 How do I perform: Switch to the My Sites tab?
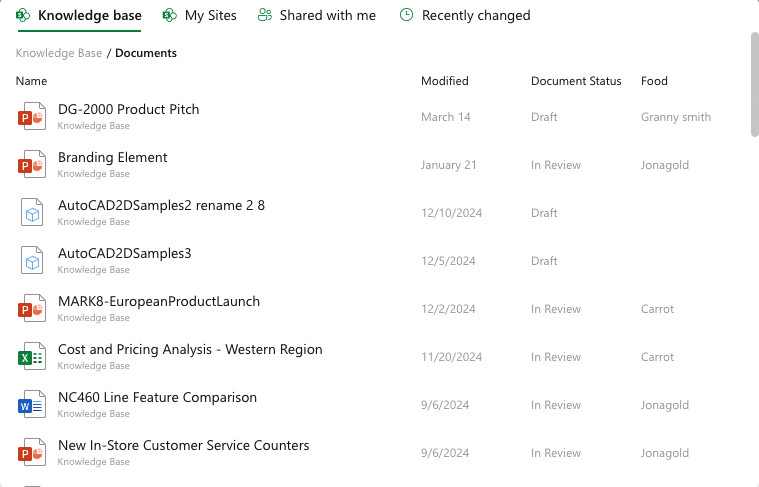199,16
